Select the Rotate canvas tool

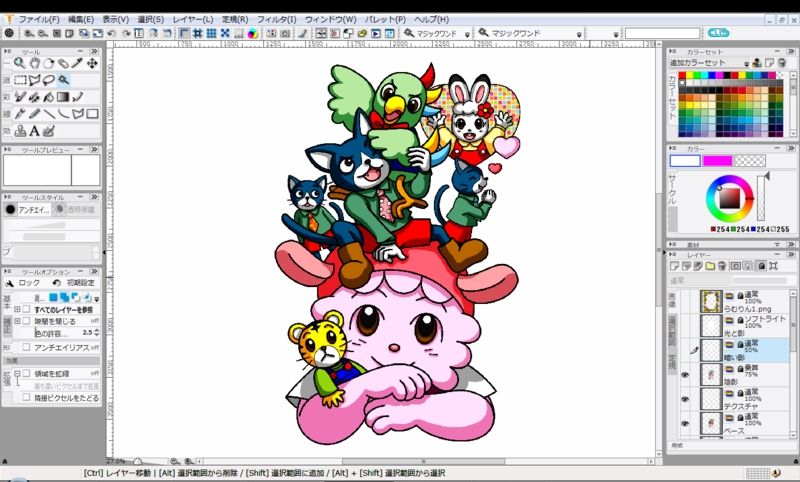click(x=48, y=63)
